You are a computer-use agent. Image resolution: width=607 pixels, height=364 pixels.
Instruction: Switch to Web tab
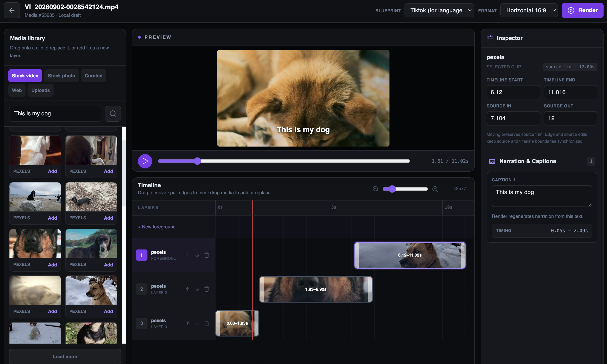click(17, 90)
